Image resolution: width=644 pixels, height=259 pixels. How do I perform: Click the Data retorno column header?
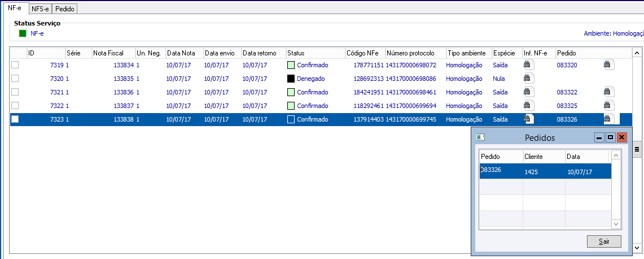click(264, 53)
